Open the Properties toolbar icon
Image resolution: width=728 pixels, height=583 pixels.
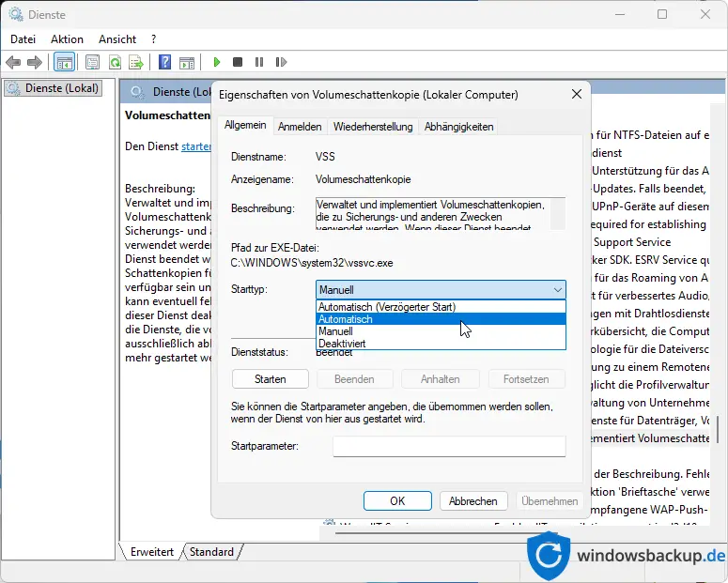pos(92,62)
